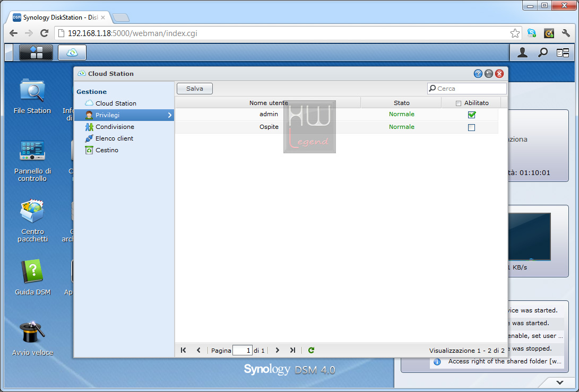Uncheck Abilitato for admin user

[x=472, y=115]
